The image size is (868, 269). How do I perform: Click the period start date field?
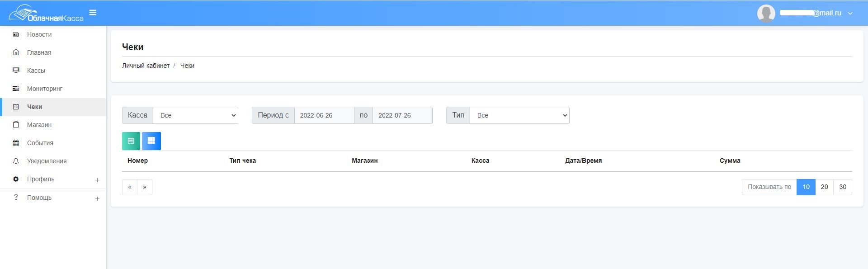tap(324, 115)
